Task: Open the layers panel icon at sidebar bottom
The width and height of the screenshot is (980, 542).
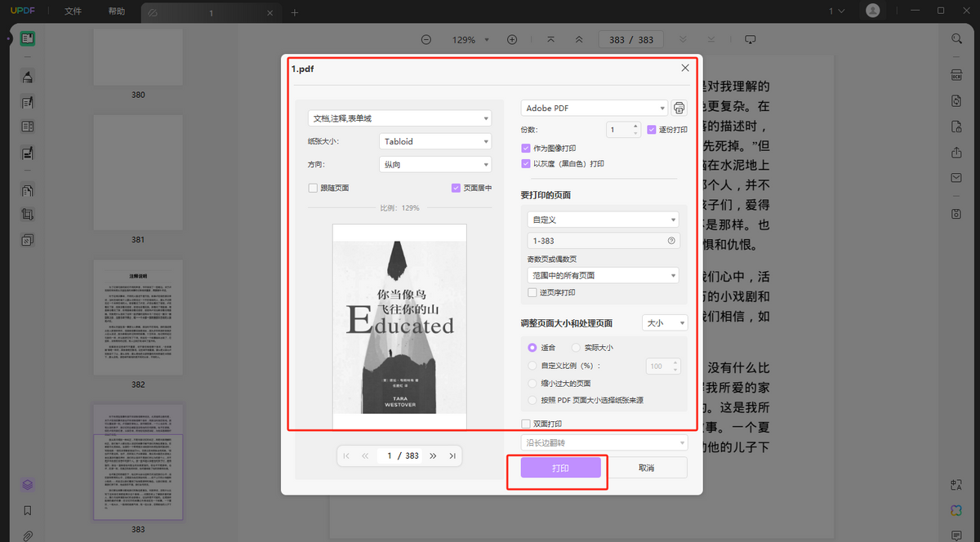Action: (28, 485)
